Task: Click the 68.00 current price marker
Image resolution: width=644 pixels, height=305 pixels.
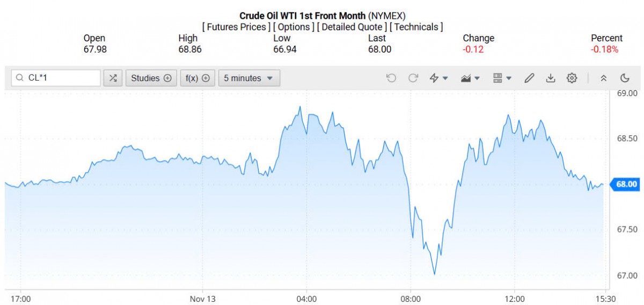Action: click(626, 184)
